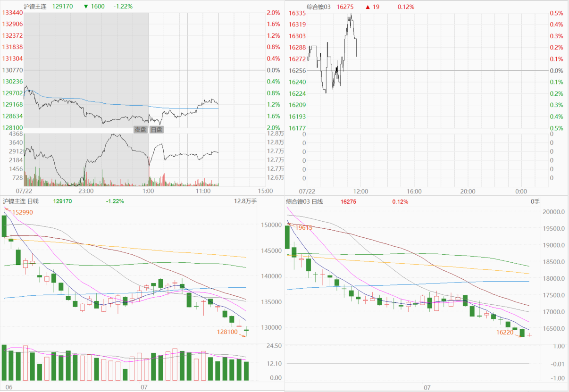Click the 23:00 time axis label
Viewport: 569px width, 392px height.
point(86,191)
